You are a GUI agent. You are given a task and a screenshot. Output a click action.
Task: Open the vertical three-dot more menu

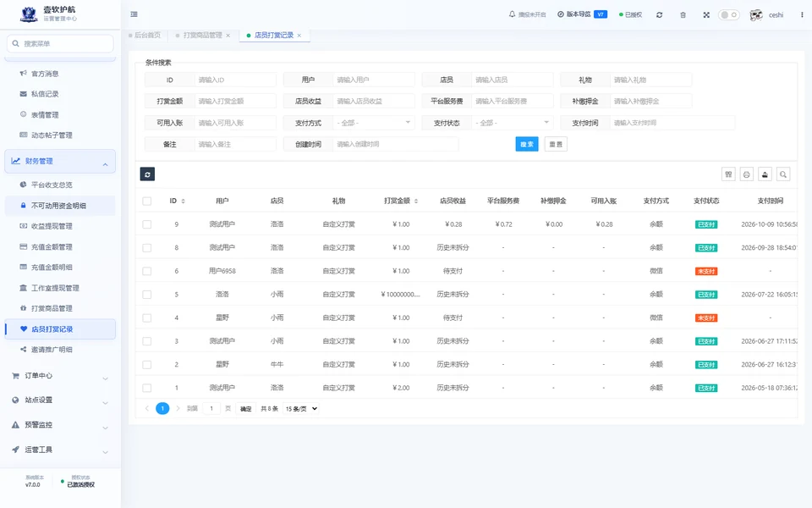coord(802,15)
